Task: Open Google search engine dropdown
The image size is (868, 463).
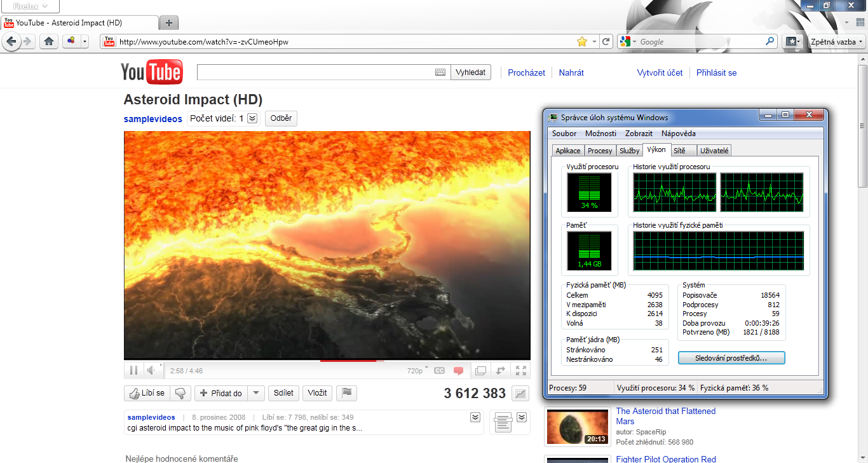Action: [x=628, y=41]
